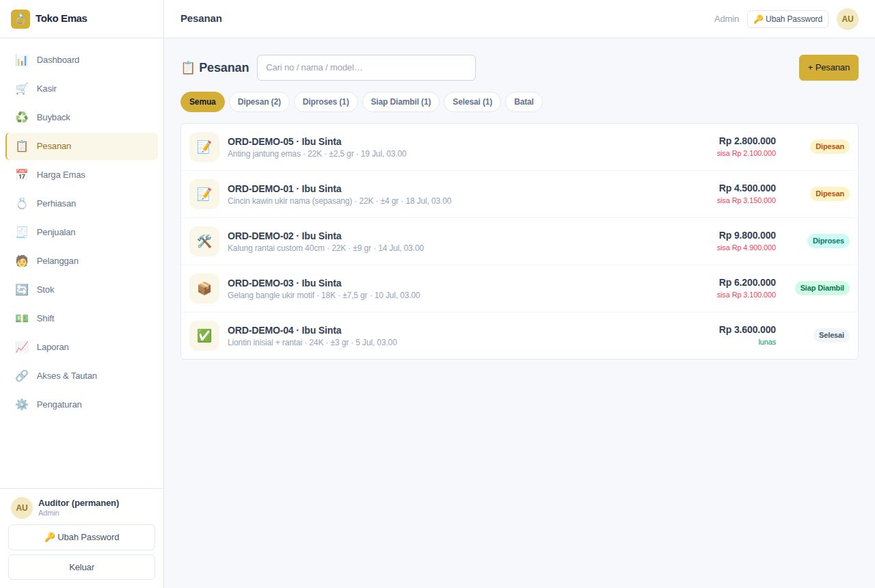Click the tools icon of ORD-DEMO-02

(x=204, y=241)
